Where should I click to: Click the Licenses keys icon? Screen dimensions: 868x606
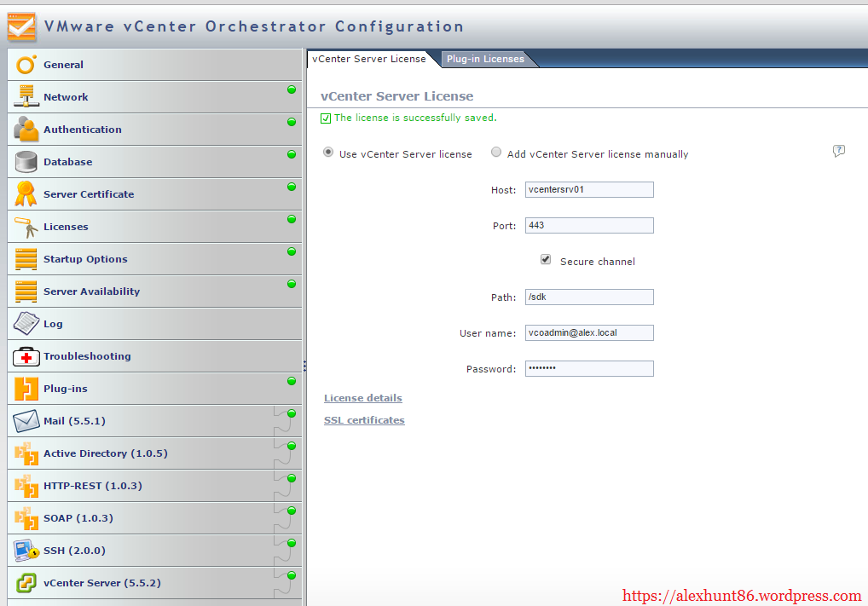(26, 227)
